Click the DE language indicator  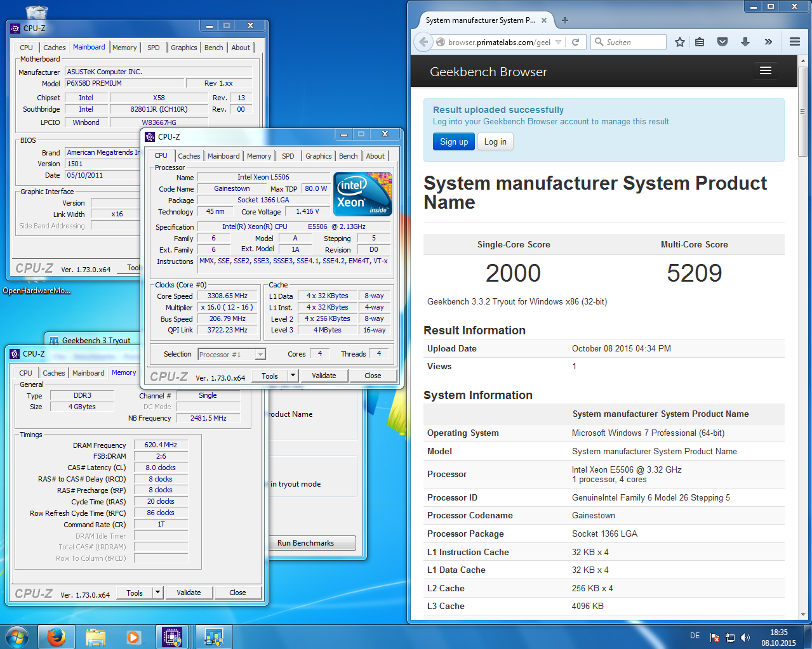point(695,636)
